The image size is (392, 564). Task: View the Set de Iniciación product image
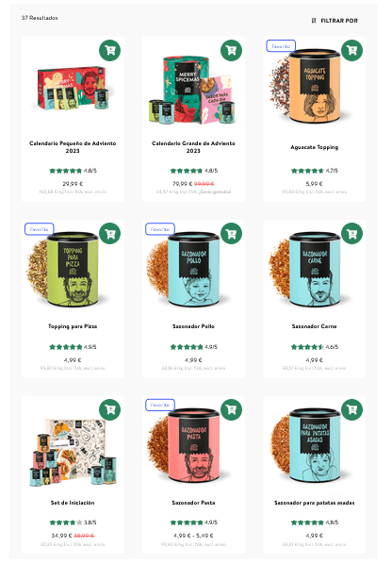(x=73, y=453)
